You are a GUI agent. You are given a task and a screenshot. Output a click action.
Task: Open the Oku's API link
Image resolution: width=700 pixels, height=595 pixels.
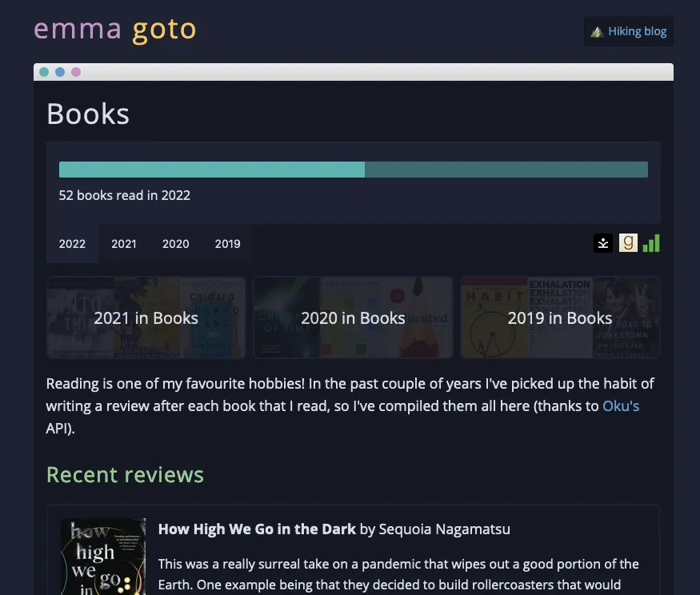click(x=622, y=405)
